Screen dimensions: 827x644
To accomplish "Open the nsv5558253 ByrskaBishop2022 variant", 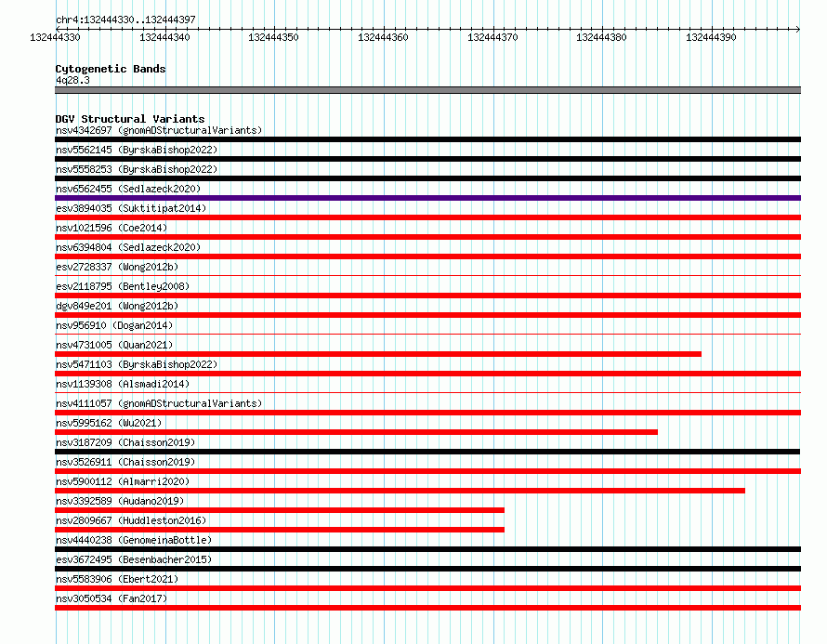I will click(x=137, y=169).
